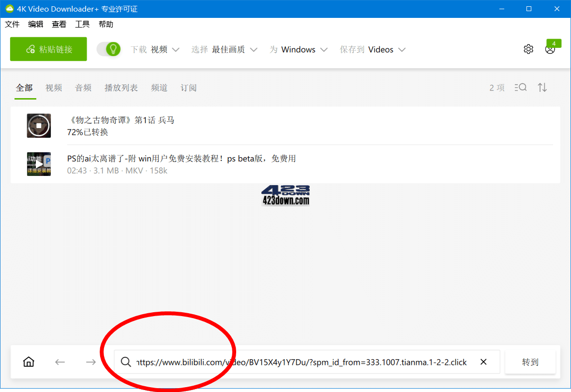Stop the converting download of 兵马 episode
This screenshot has height=392, width=571.
click(x=39, y=125)
